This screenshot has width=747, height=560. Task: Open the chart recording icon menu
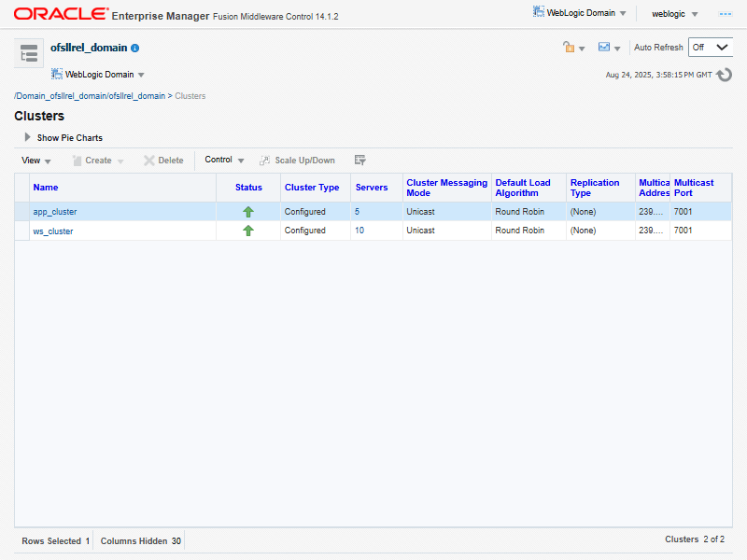(610, 48)
